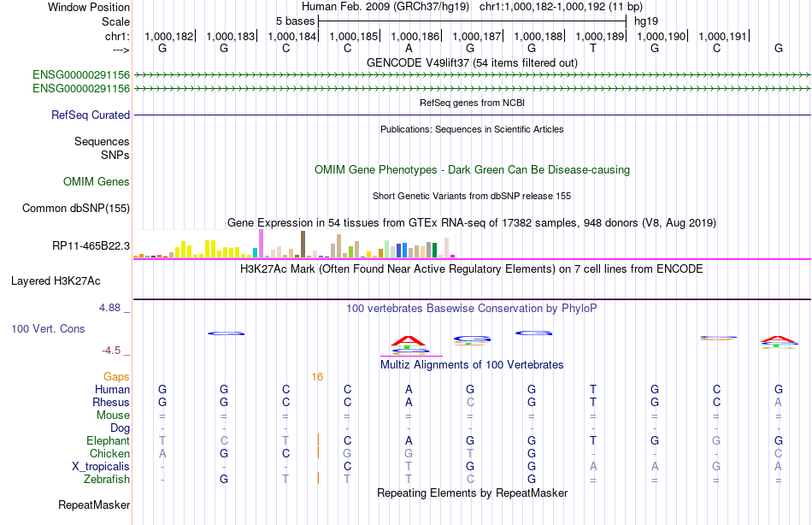
Task: Click the SNPs track label
Action: point(115,155)
